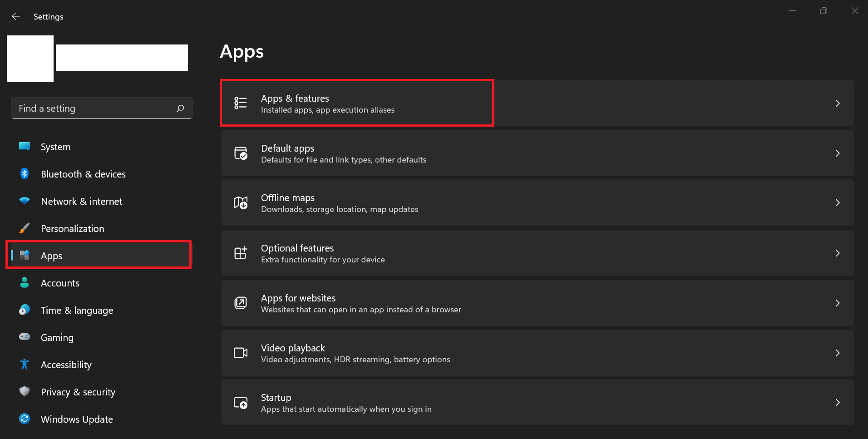Image resolution: width=868 pixels, height=439 pixels.
Task: Expand the Video playback chevron
Action: pyautogui.click(x=838, y=353)
